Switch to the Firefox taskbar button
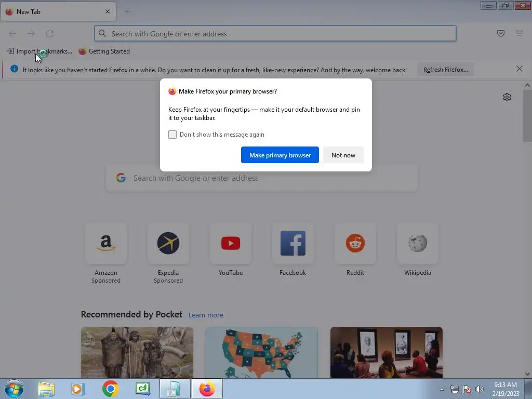532x399 pixels. (207, 389)
